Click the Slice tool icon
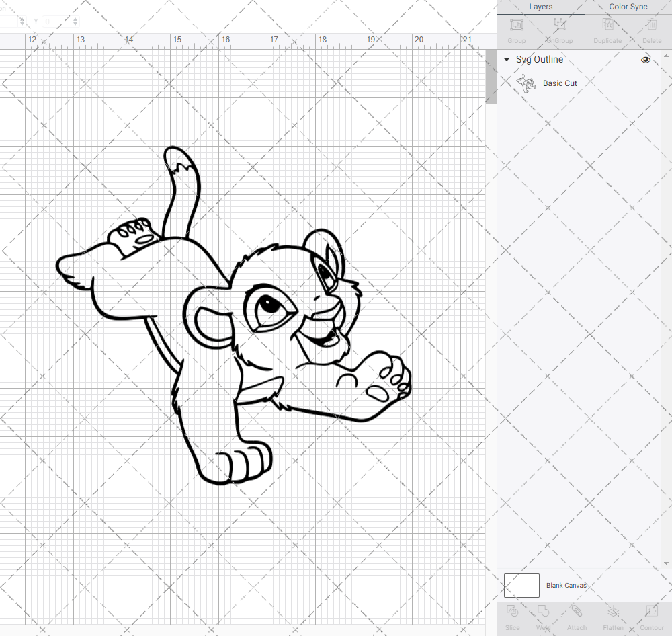 [x=512, y=611]
